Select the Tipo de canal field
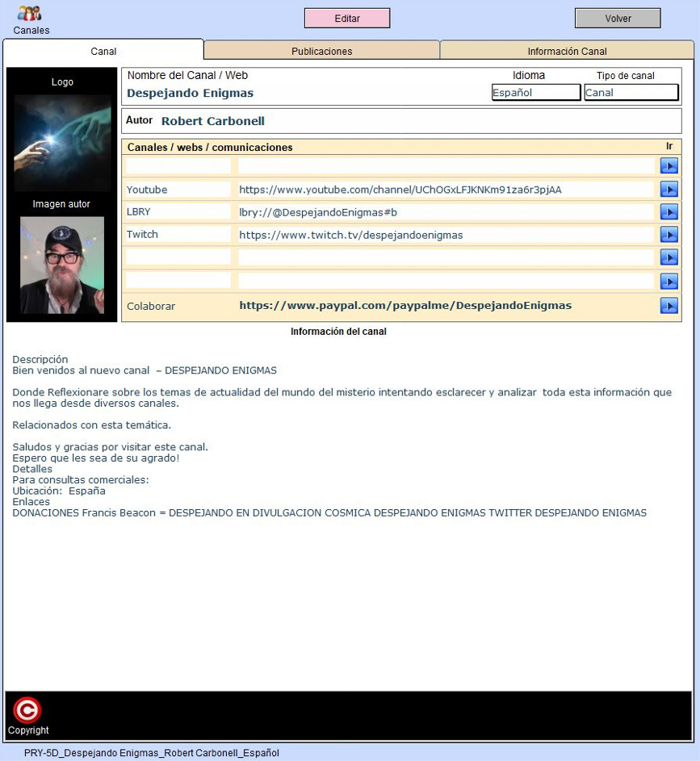Image resolution: width=700 pixels, height=761 pixels. pyautogui.click(x=631, y=93)
